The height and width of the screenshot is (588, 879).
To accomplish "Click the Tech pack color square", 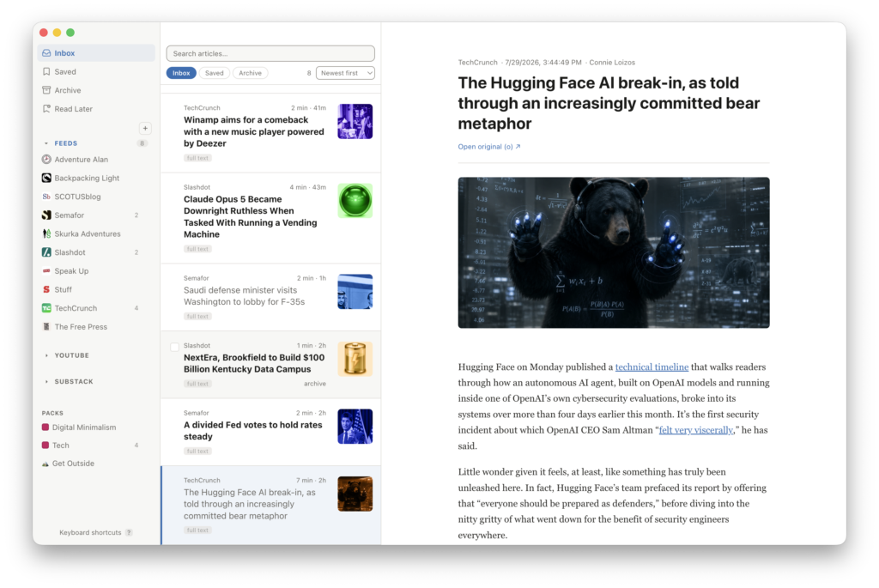I will [45, 445].
